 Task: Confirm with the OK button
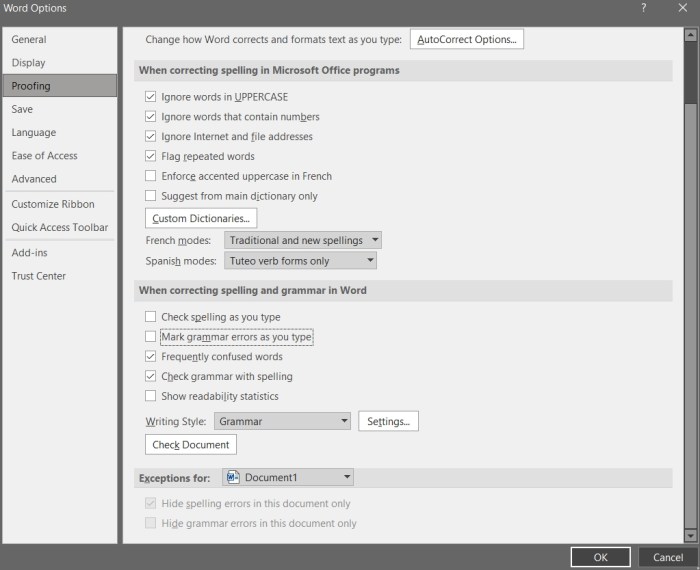click(600, 557)
